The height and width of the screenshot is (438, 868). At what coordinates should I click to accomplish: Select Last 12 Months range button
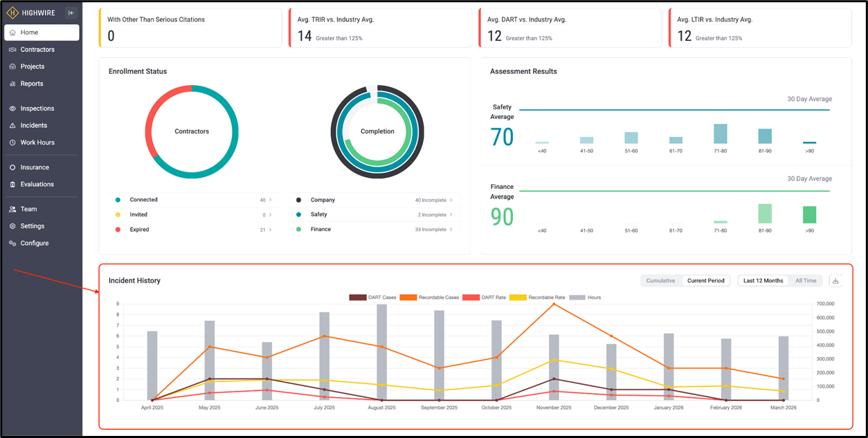(763, 281)
